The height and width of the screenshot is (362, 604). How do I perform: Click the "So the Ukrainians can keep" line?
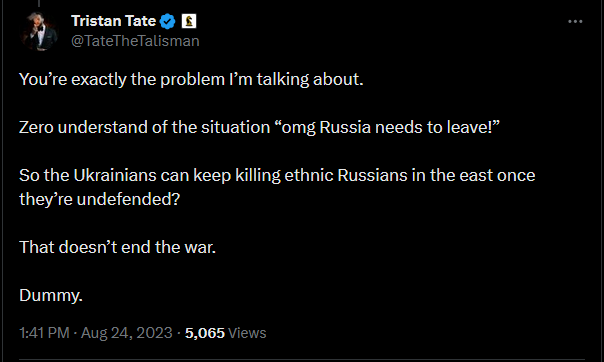pyautogui.click(x=277, y=175)
